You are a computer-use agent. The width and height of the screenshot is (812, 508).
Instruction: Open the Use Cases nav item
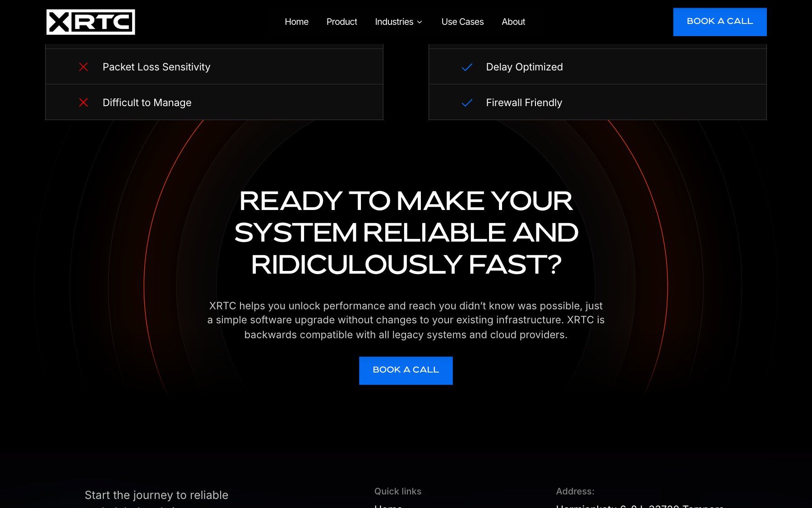[462, 22]
